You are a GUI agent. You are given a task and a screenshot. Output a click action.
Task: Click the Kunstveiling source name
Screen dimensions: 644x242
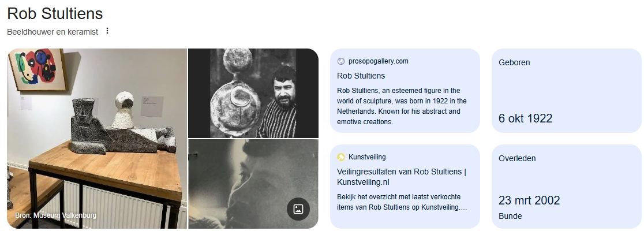click(x=367, y=157)
